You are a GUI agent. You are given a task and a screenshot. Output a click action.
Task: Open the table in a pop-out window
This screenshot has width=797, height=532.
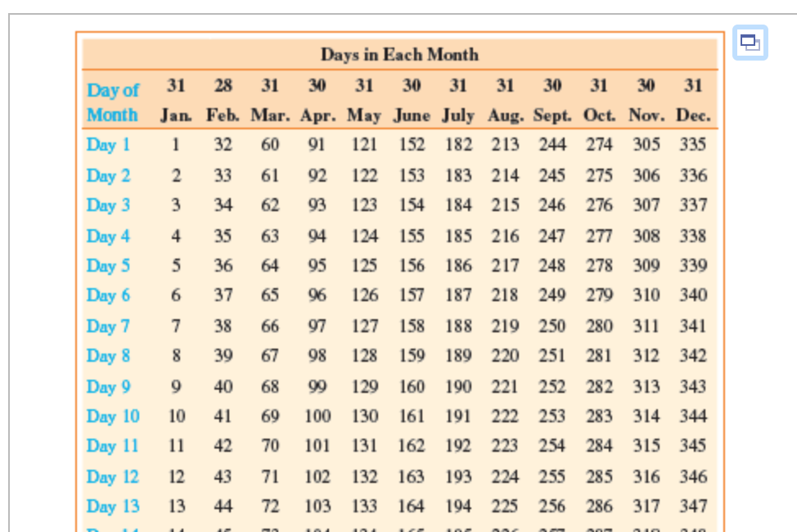point(750,42)
